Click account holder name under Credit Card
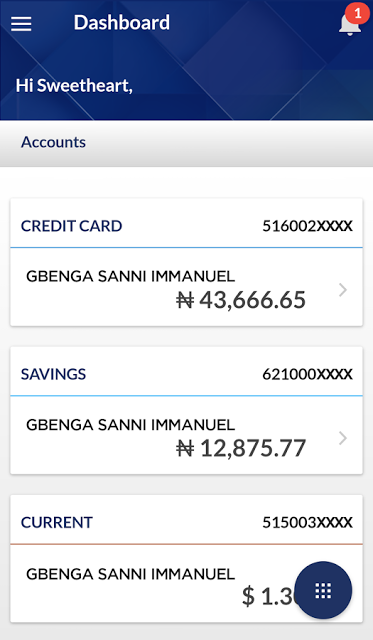373x640 pixels. 131,276
